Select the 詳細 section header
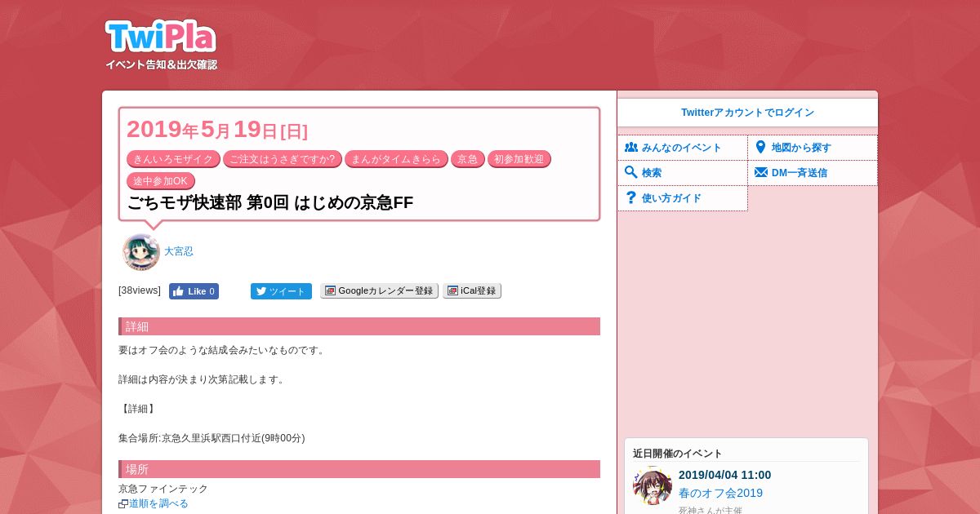Screen dimensions: 980x514 (359, 326)
